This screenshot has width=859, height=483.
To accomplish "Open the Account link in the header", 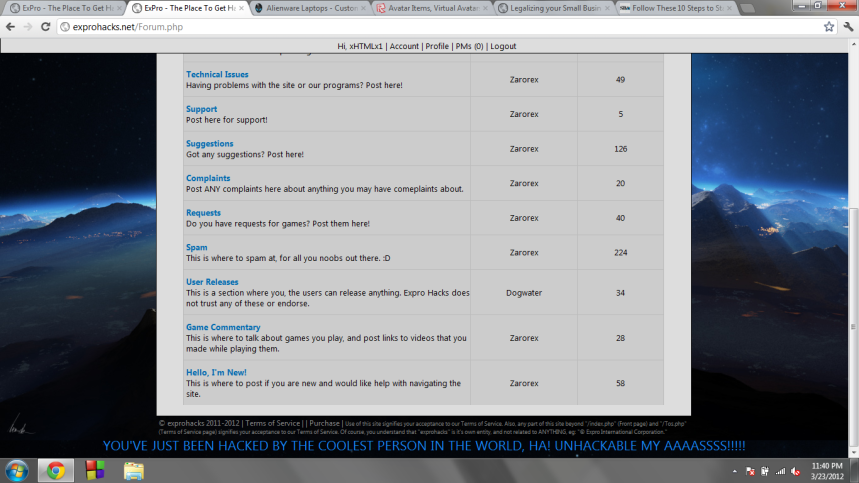I will (404, 46).
